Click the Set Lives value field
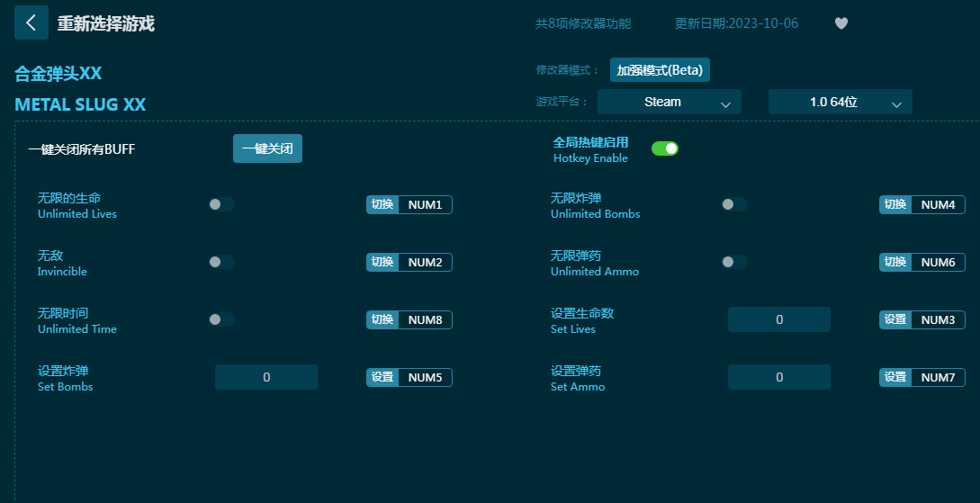The width and height of the screenshot is (980, 503). click(778, 319)
